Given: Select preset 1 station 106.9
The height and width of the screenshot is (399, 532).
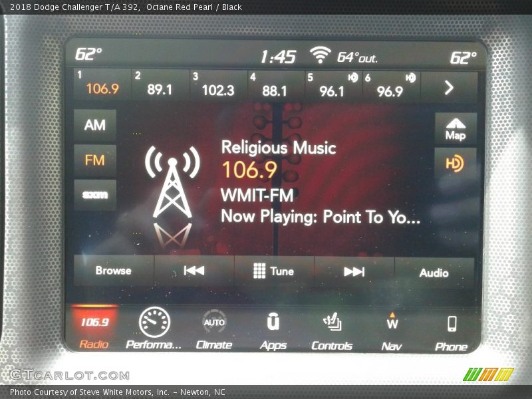Looking at the screenshot, I should tap(102, 85).
